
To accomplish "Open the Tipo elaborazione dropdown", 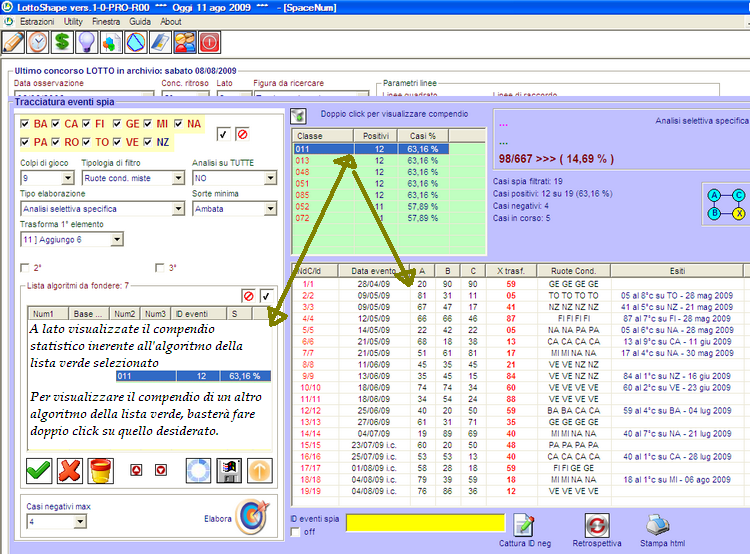I will [178, 209].
